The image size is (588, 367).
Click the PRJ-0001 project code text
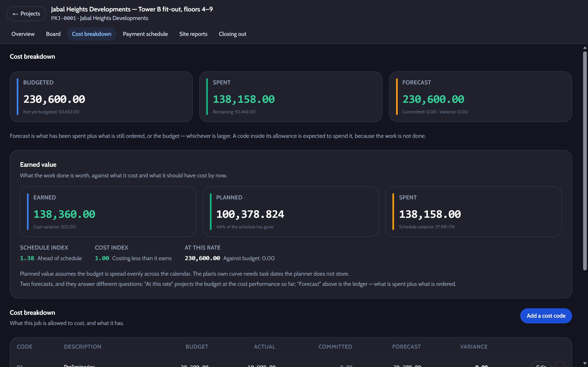[x=64, y=18]
